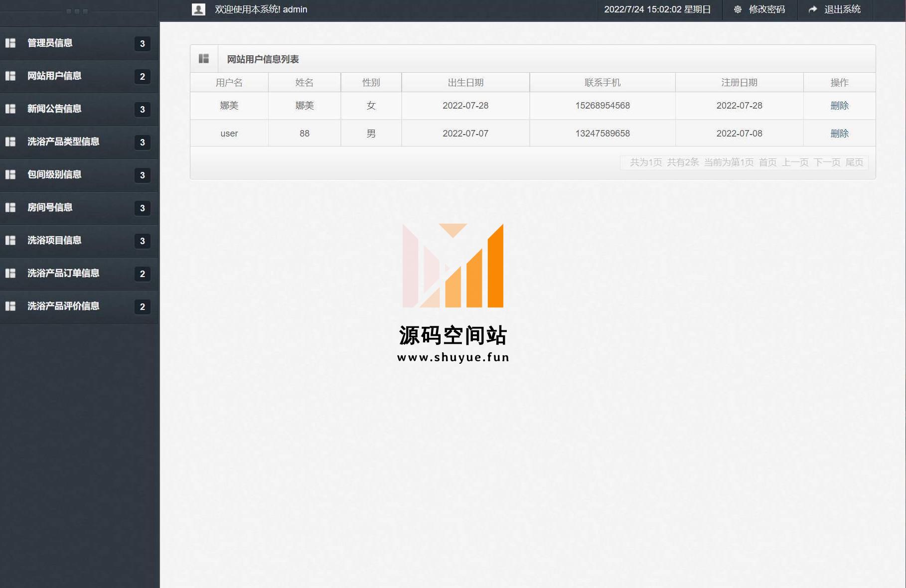Click the 用户名 column header
This screenshot has height=588, width=906.
(x=229, y=83)
